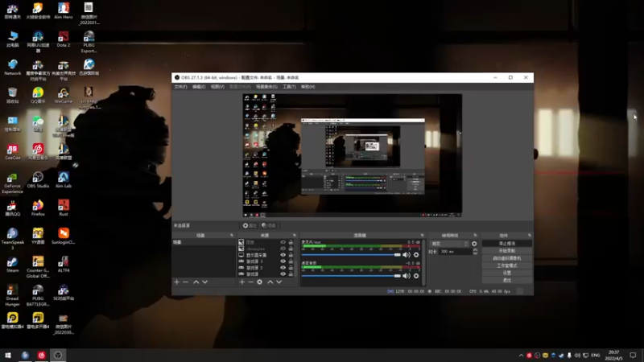644x362 pixels.
Task: Open the transition properties gear in 转场特效
Action: click(474, 244)
